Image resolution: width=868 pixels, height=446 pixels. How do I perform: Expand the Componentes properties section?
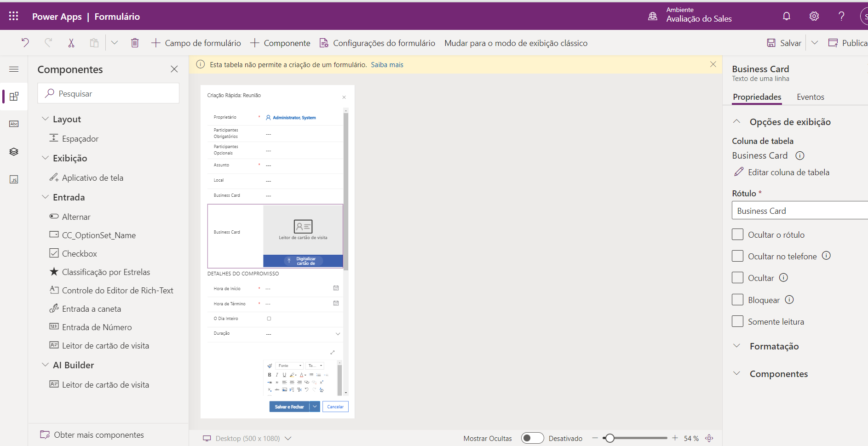tap(736, 373)
